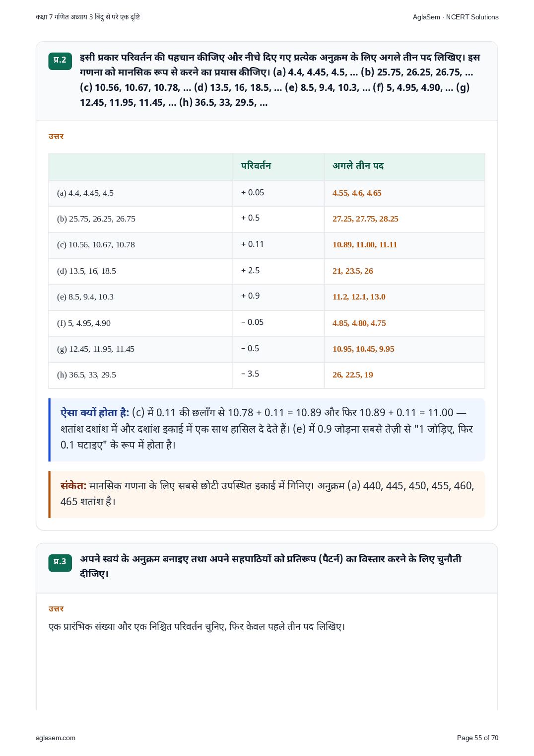Viewport: 534px width, 756px height.
Task: Click the Page 55 of 70 indicator
Action: point(477,738)
